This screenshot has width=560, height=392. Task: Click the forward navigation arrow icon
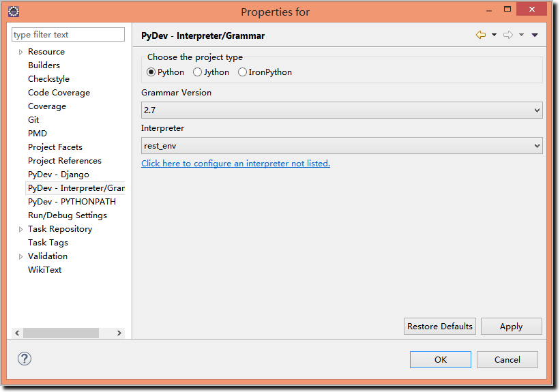(x=508, y=35)
